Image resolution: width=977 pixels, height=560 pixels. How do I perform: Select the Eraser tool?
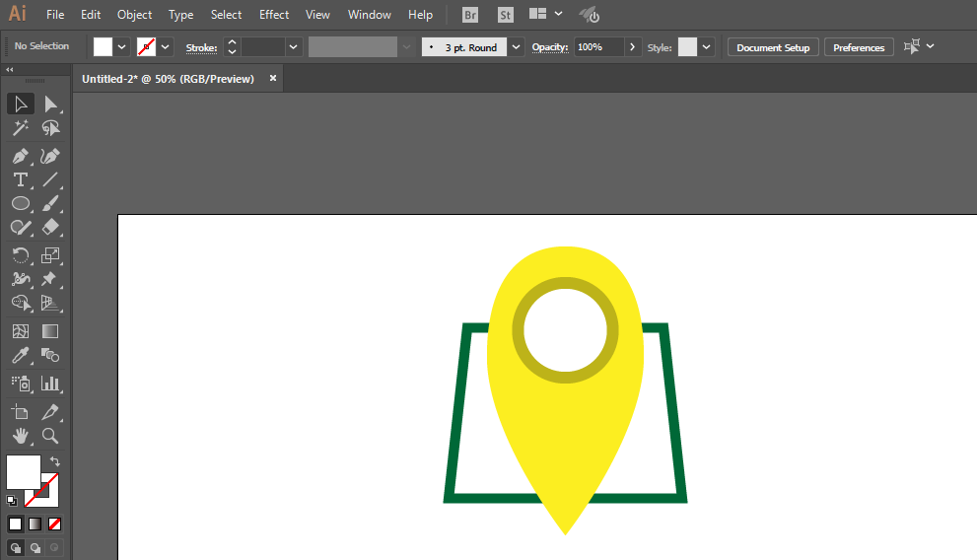point(50,228)
